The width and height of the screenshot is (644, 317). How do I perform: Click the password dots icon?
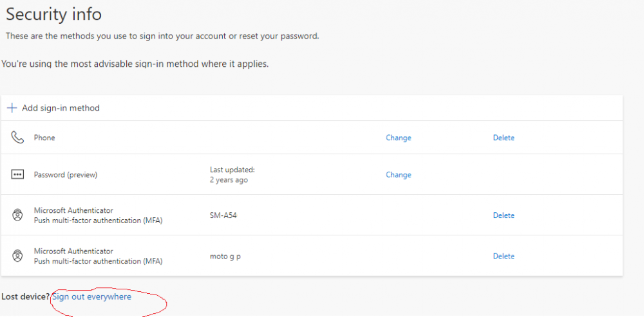pos(17,175)
